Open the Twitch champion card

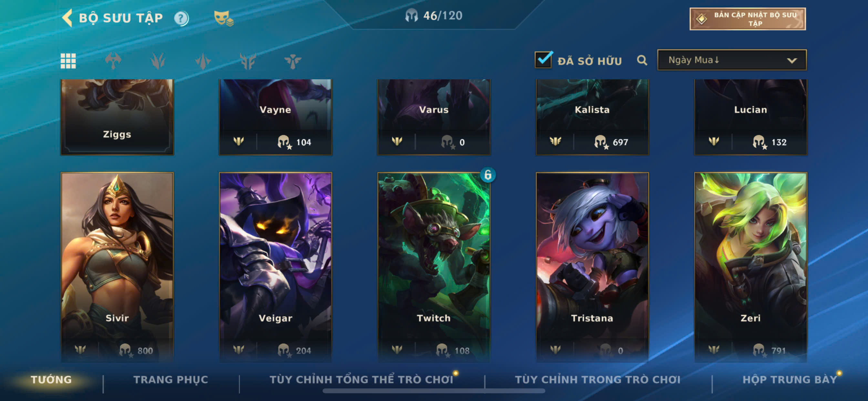[x=434, y=267]
